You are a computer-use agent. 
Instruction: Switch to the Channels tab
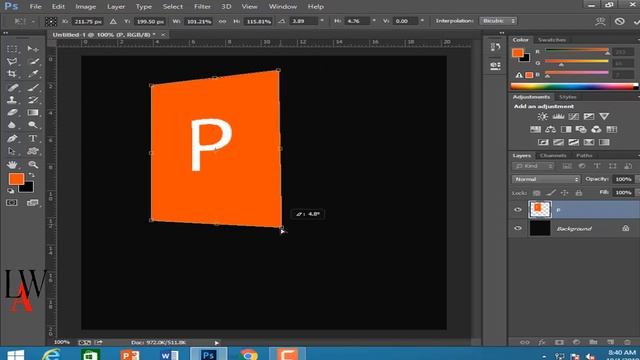click(x=553, y=156)
